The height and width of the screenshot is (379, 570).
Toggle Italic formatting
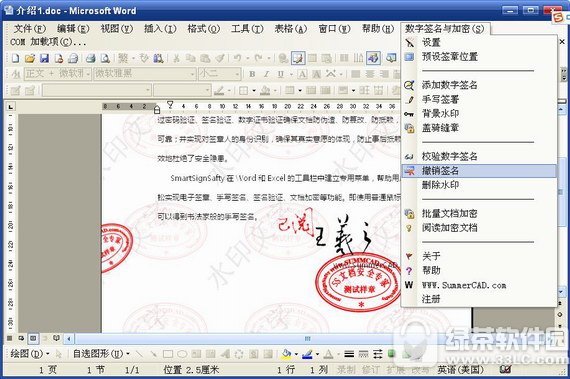(266, 74)
